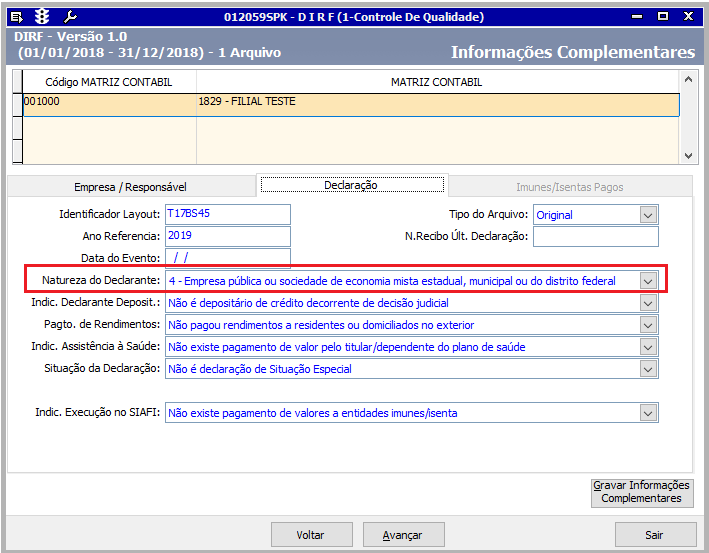Click Natureza do Declarante label

(x=101, y=280)
